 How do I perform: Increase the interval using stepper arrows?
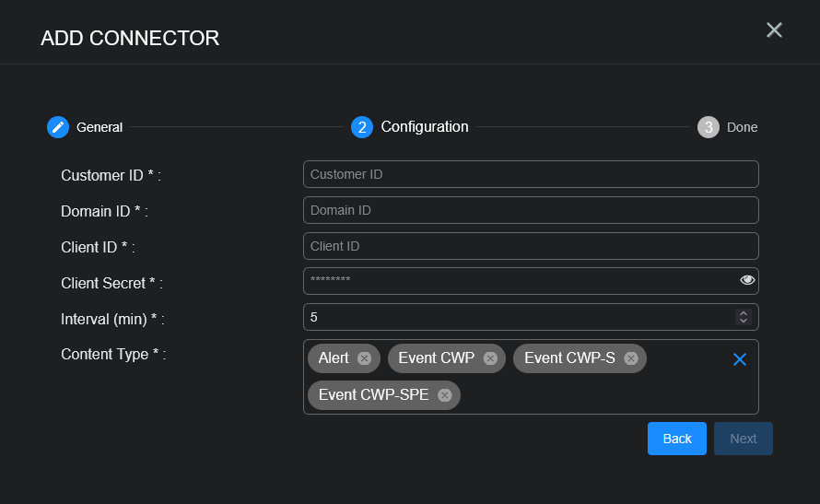click(744, 313)
